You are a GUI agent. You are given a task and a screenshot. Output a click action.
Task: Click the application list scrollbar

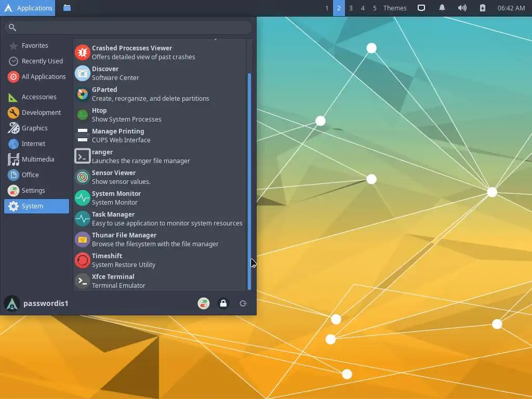[249, 181]
